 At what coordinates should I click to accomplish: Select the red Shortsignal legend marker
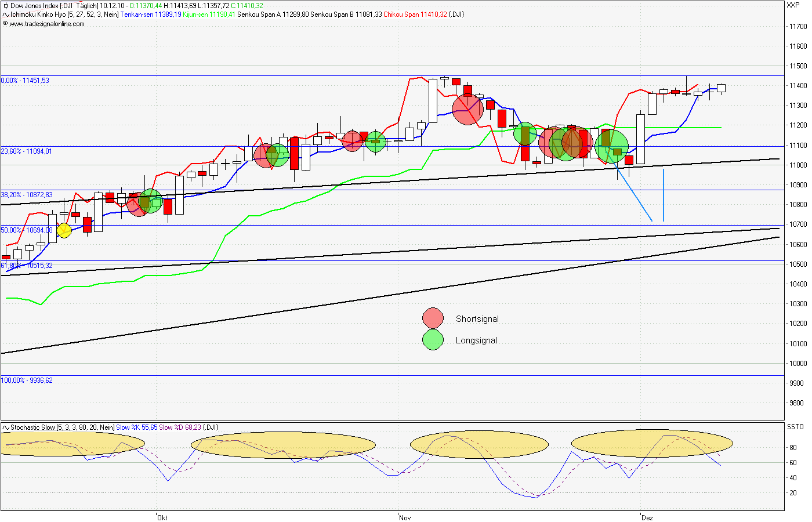(x=432, y=318)
